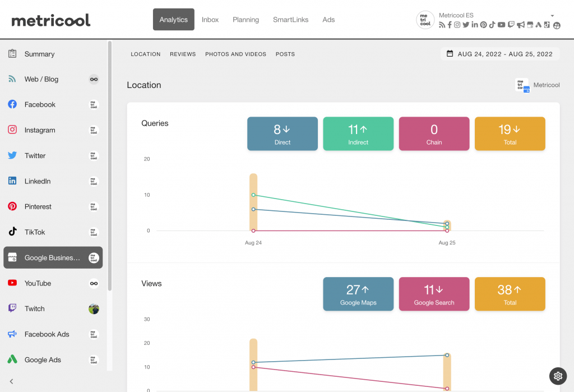
Task: Click the Views Total card showing 38
Action: coord(510,294)
